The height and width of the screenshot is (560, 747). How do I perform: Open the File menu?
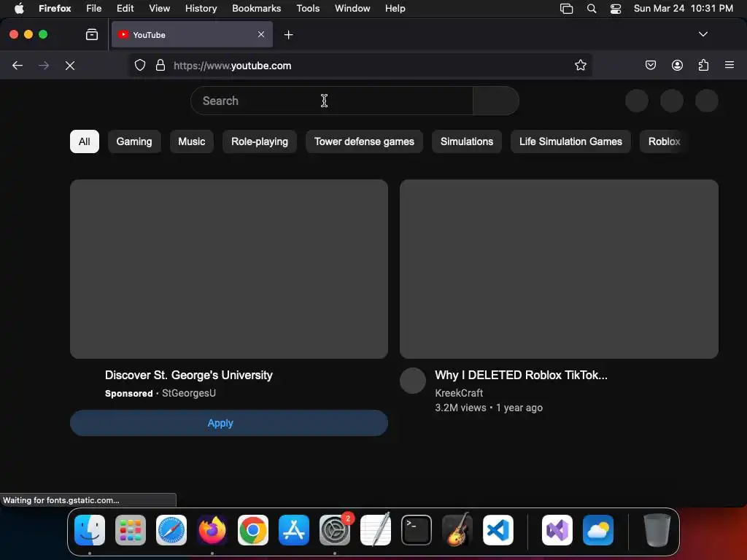[94, 8]
